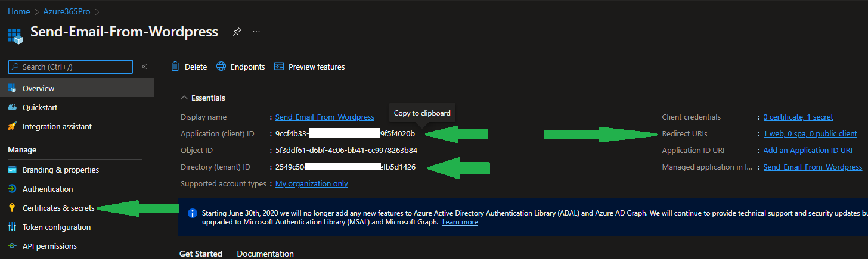Screen dimensions: 868x259
Task: Click the Endpoints globe icon
Action: pyautogui.click(x=221, y=66)
